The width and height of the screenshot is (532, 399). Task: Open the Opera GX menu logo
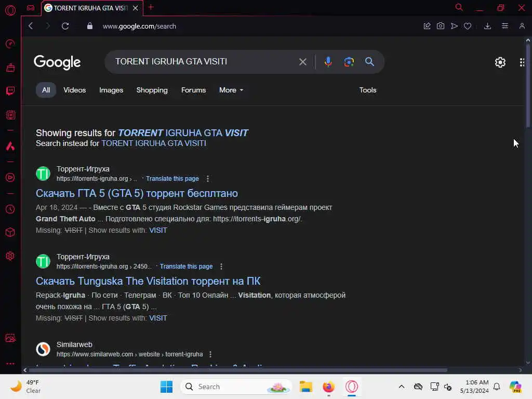point(10,10)
